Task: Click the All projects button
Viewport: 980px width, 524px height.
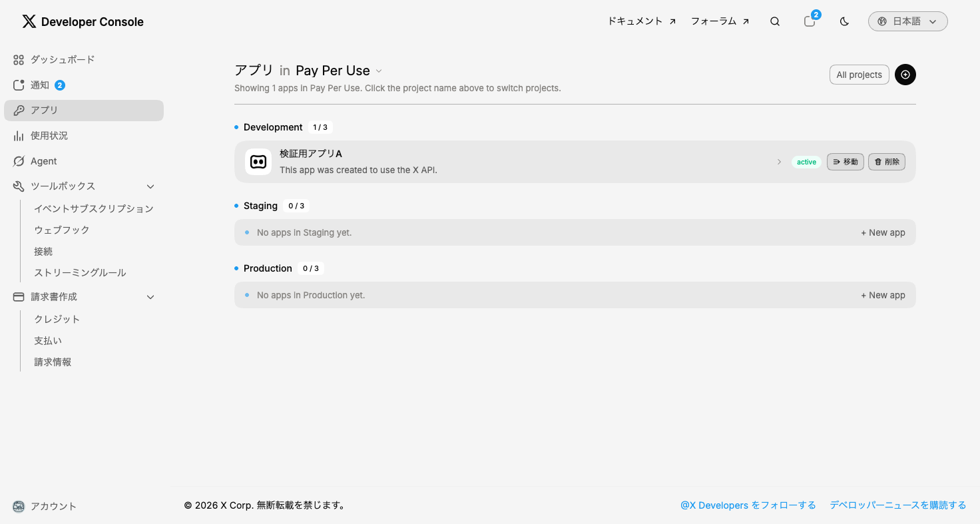Action: click(x=859, y=75)
